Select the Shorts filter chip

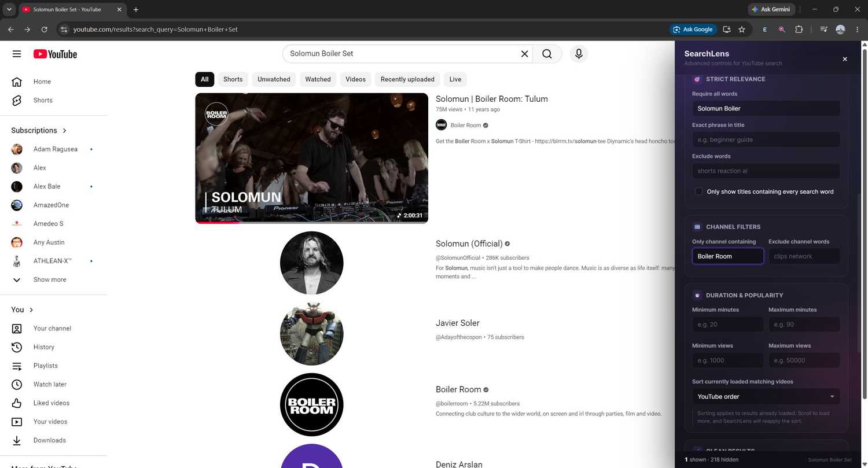(x=233, y=79)
